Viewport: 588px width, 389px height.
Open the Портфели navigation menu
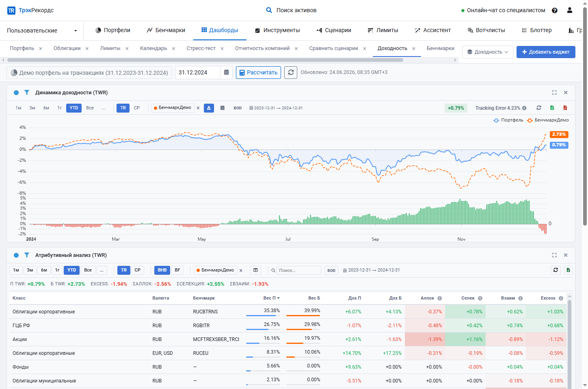[113, 30]
